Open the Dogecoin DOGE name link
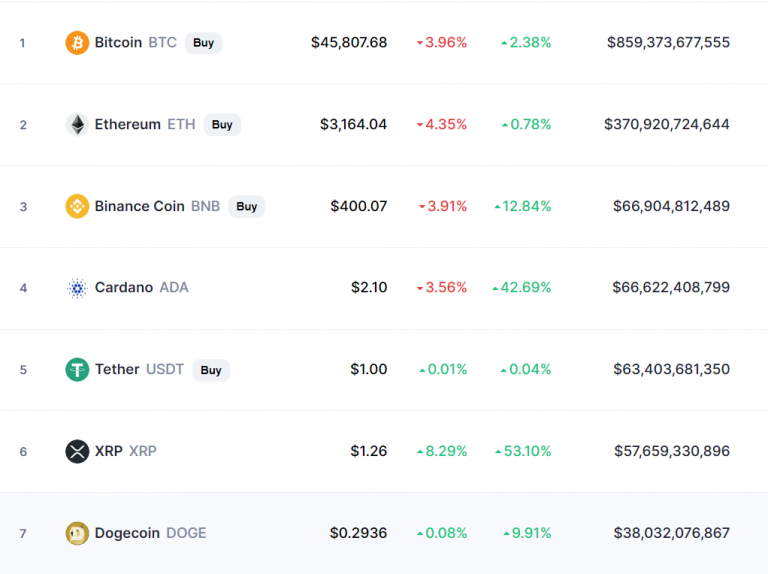Image resolution: width=768 pixels, height=574 pixels. coord(150,533)
